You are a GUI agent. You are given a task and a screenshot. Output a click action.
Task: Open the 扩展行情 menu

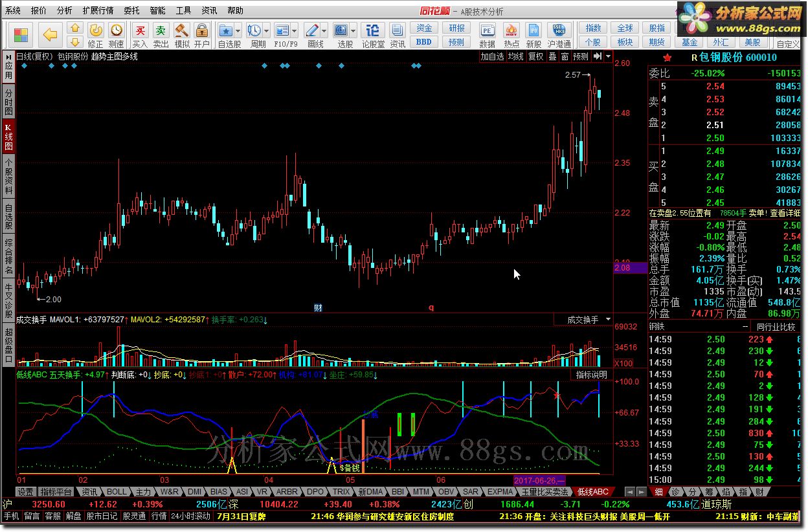click(98, 10)
